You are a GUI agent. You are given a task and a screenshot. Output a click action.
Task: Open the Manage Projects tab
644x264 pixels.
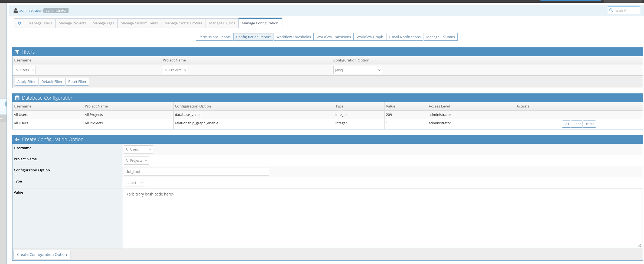(72, 23)
